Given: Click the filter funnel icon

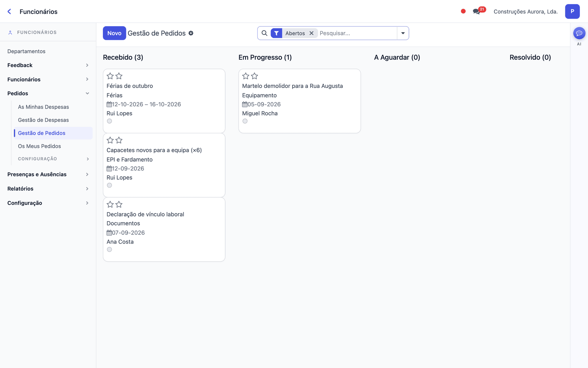Looking at the screenshot, I should [276, 33].
